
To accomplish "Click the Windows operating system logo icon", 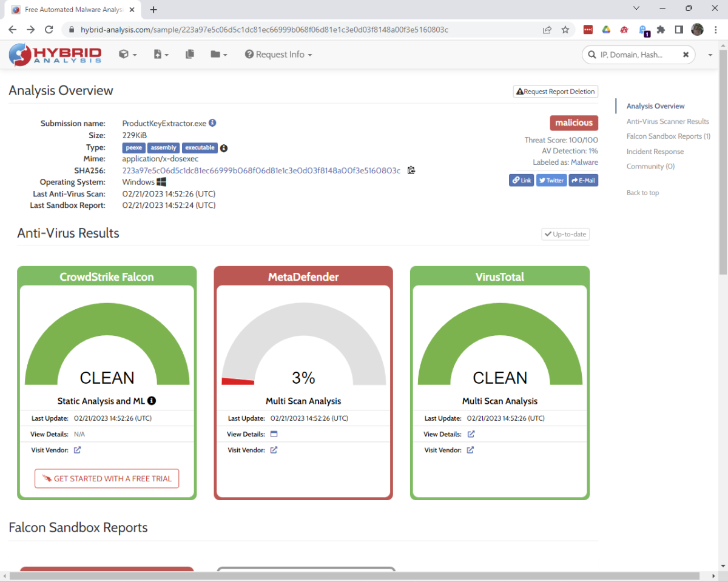I will [161, 182].
